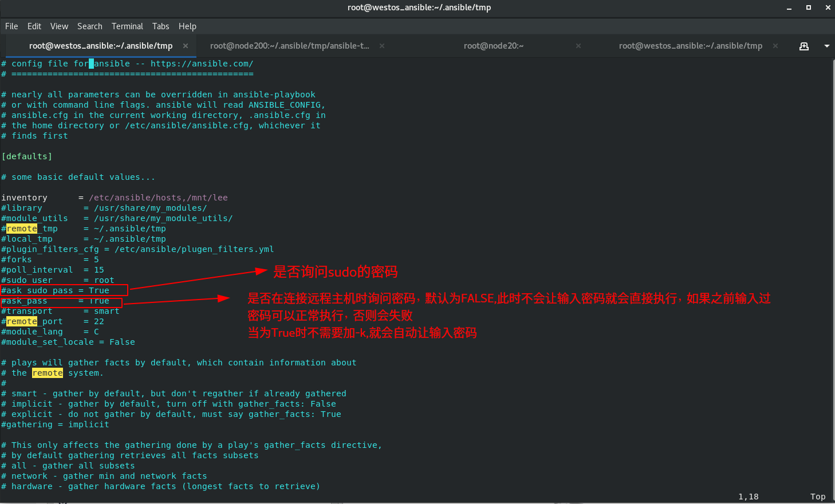Viewport: 835px width, 504px height.
Task: Click the '#module_utils' line
Action: point(117,218)
